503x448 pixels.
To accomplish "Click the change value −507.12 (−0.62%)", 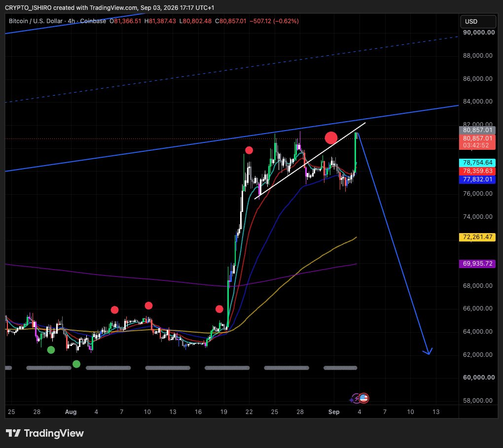I will click(x=274, y=21).
